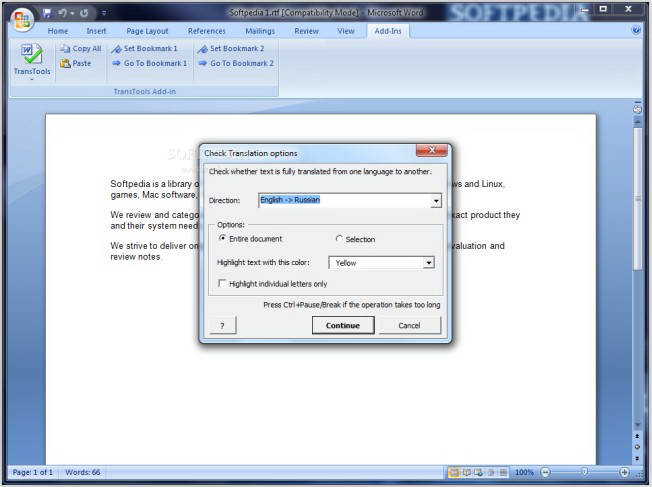
Task: Click Words: 66 in status bar
Action: [x=83, y=472]
